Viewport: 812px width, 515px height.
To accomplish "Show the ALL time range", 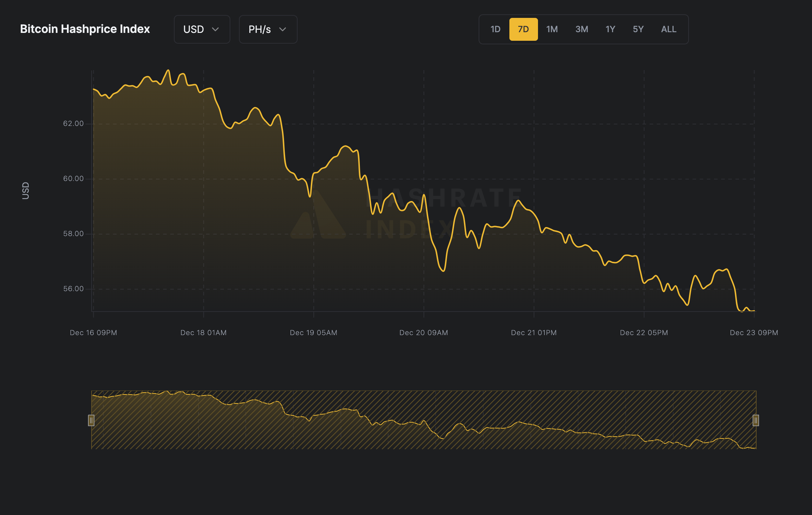I will click(x=669, y=29).
